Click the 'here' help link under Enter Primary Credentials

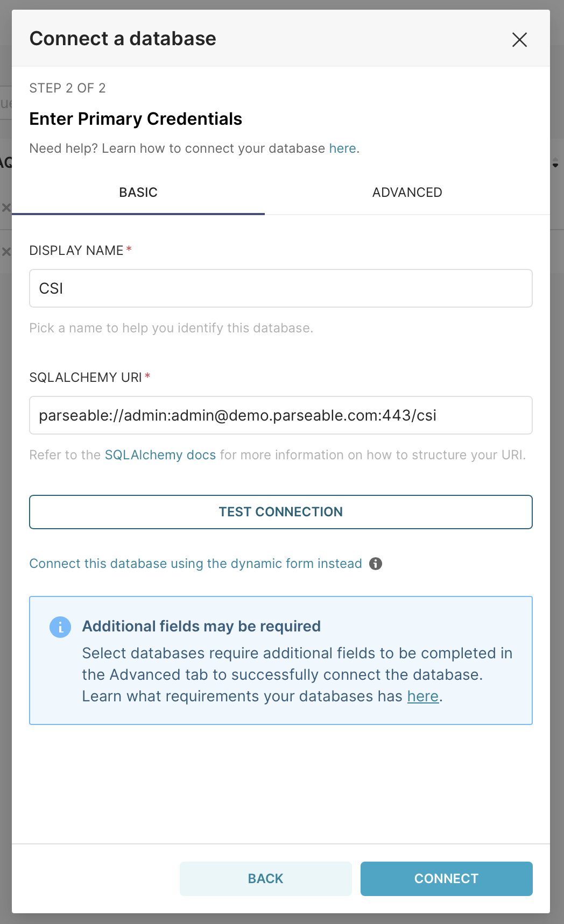point(342,148)
